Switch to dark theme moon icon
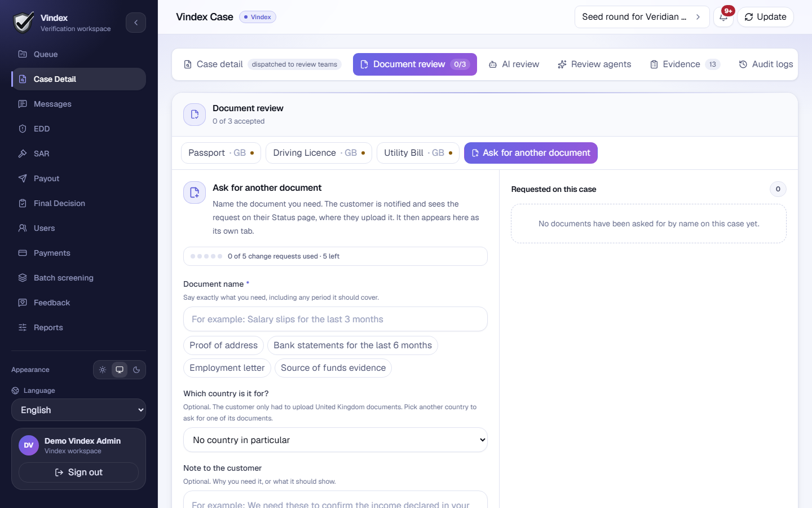This screenshot has width=812, height=508. [x=136, y=370]
